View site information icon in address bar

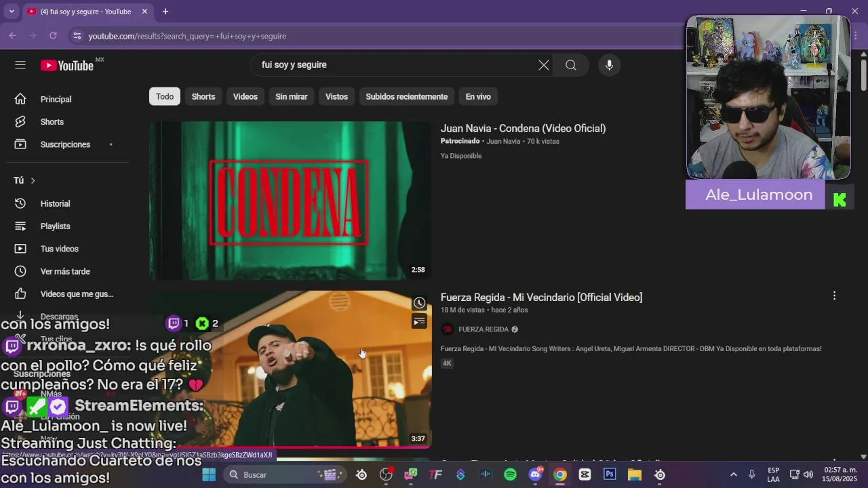click(x=76, y=36)
